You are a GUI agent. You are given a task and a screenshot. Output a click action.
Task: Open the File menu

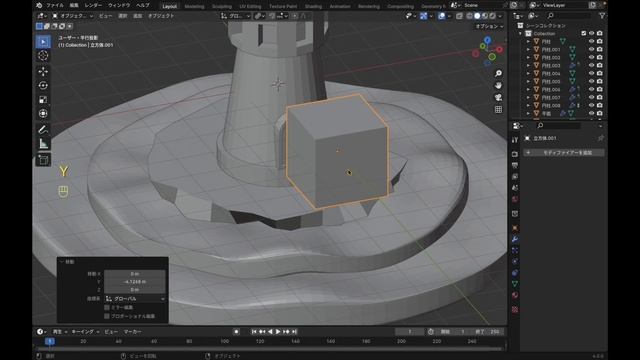(x=55, y=5)
